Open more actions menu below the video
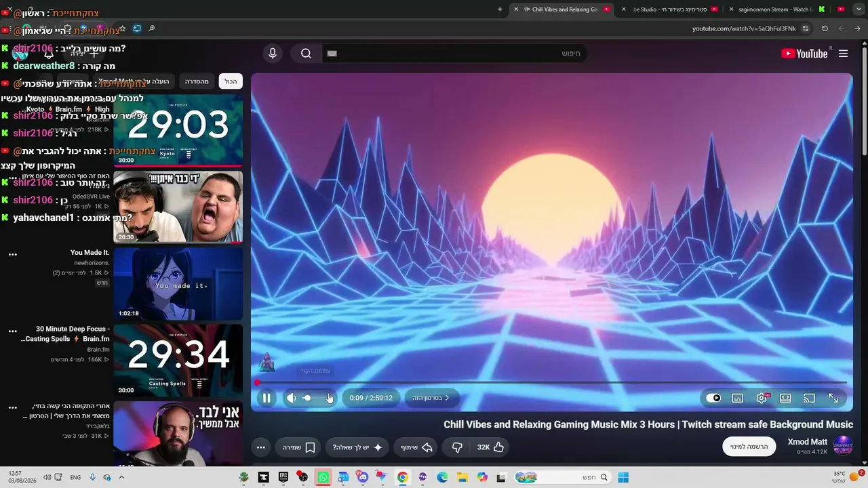This screenshot has width=868, height=488. (260, 447)
